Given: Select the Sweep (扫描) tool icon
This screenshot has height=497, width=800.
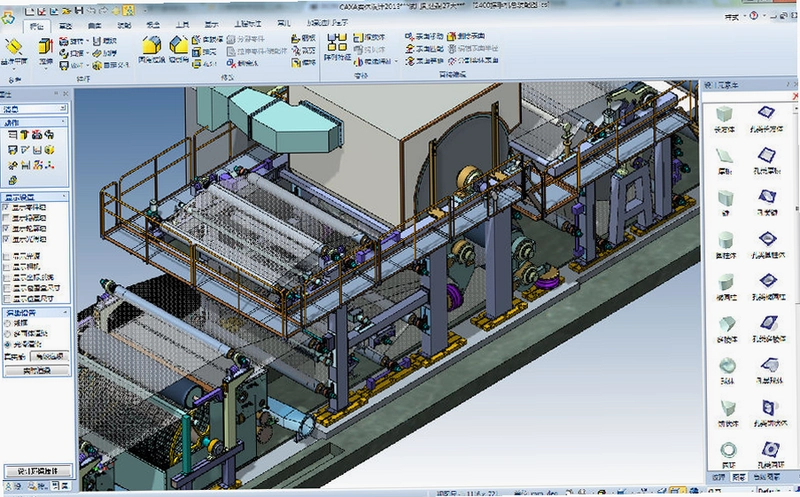Looking at the screenshot, I should click(64, 53).
